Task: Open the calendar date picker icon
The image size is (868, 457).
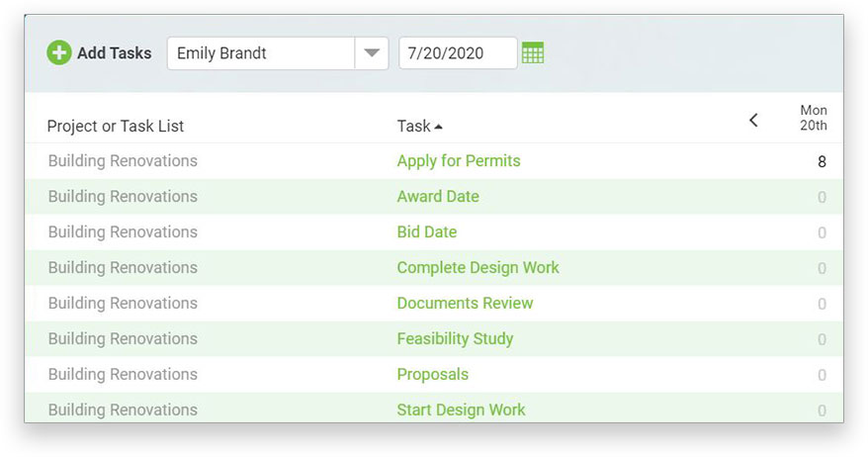Action: 533,53
